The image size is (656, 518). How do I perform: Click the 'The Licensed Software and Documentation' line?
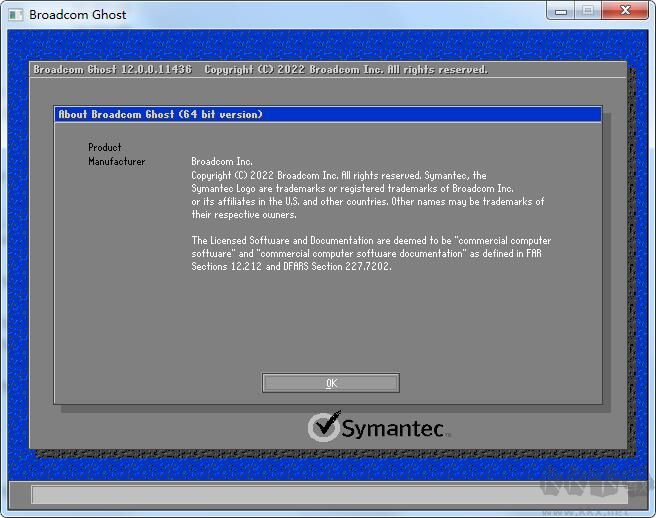tap(371, 240)
